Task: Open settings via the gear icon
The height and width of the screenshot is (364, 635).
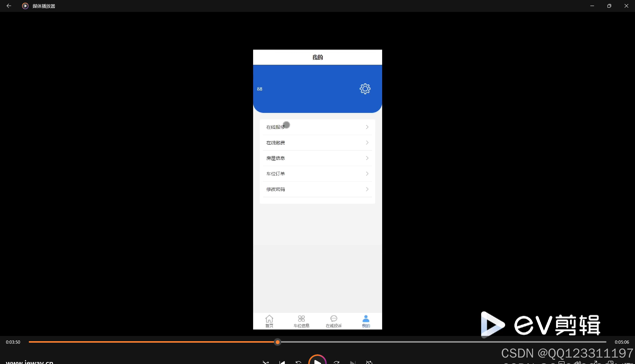Action: [365, 89]
